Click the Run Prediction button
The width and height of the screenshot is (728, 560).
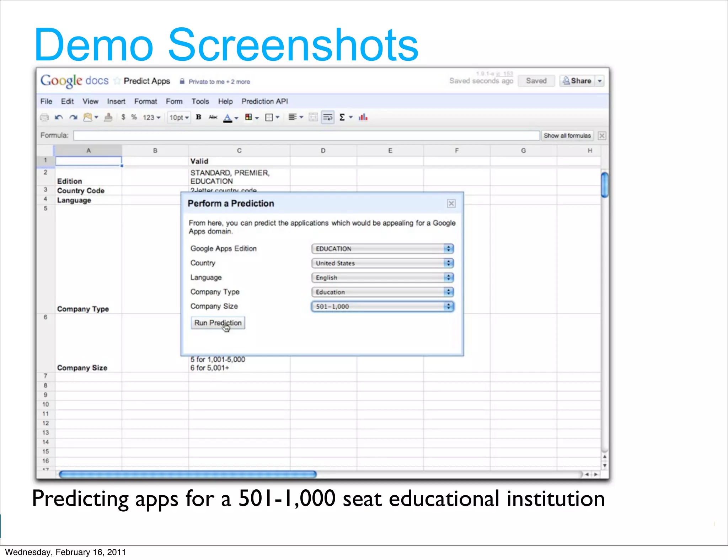pos(218,323)
